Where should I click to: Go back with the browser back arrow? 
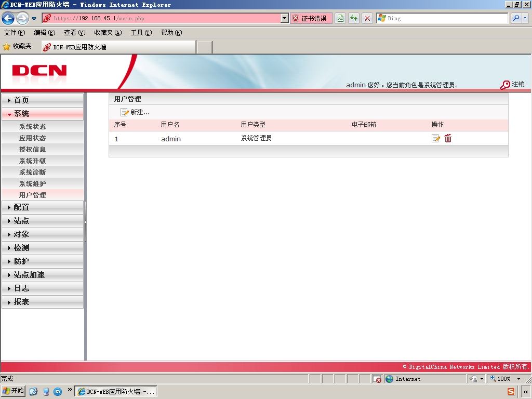(x=8, y=18)
